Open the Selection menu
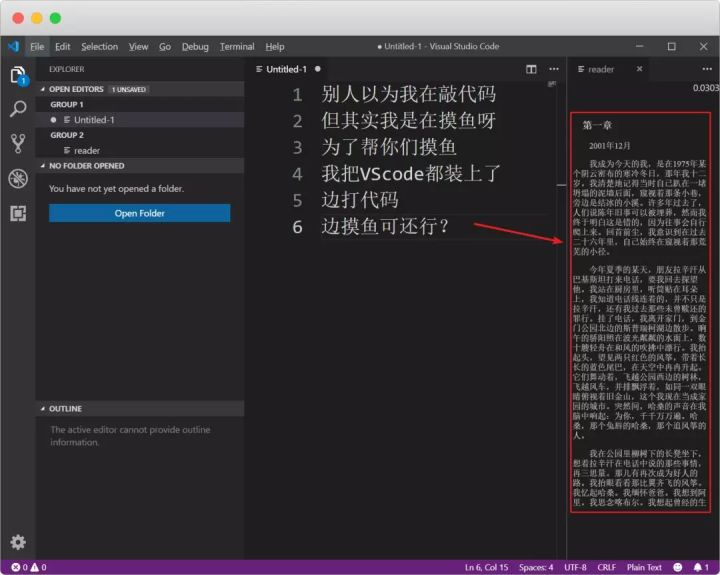 pyautogui.click(x=100, y=46)
